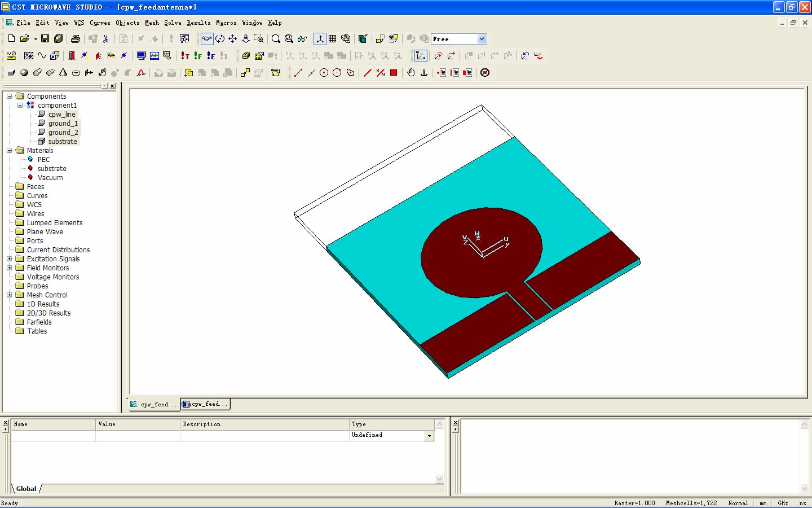Viewport: 812px width, 508px height.
Task: Click the hand pick tool icon
Action: point(411,73)
